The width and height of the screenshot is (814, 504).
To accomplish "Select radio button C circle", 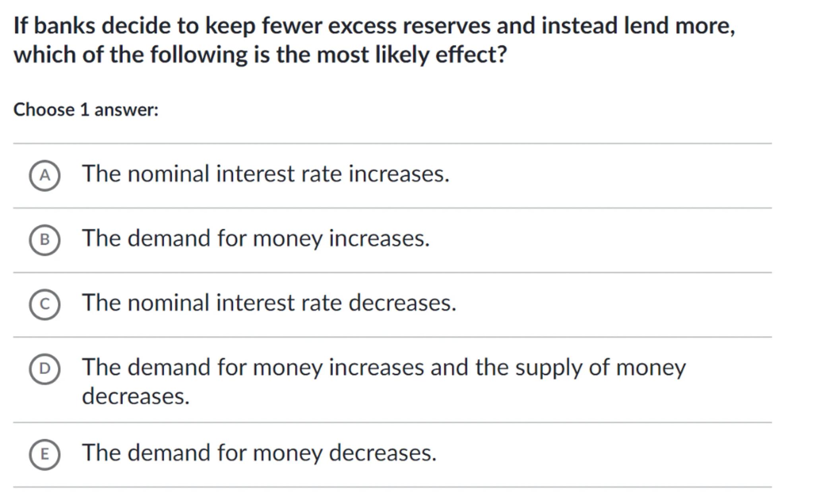I will 45,304.
